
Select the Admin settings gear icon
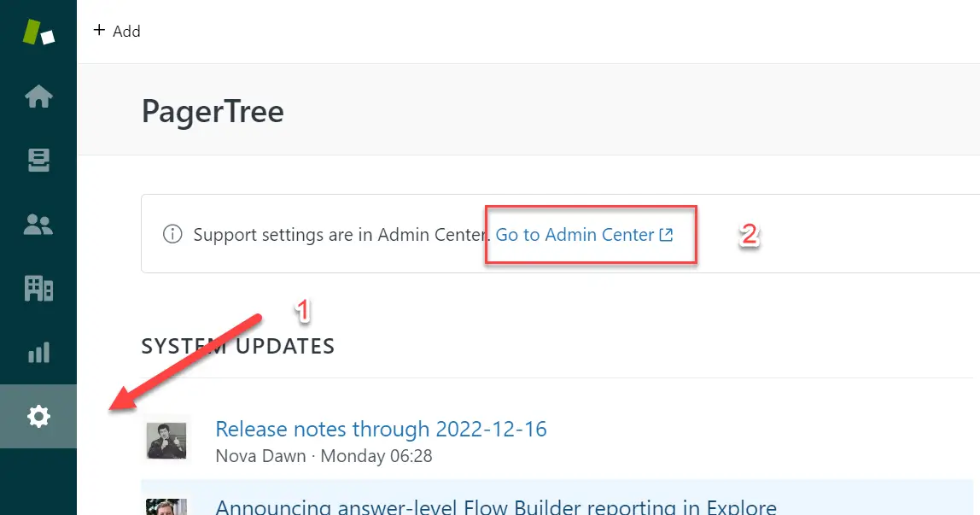[38, 416]
